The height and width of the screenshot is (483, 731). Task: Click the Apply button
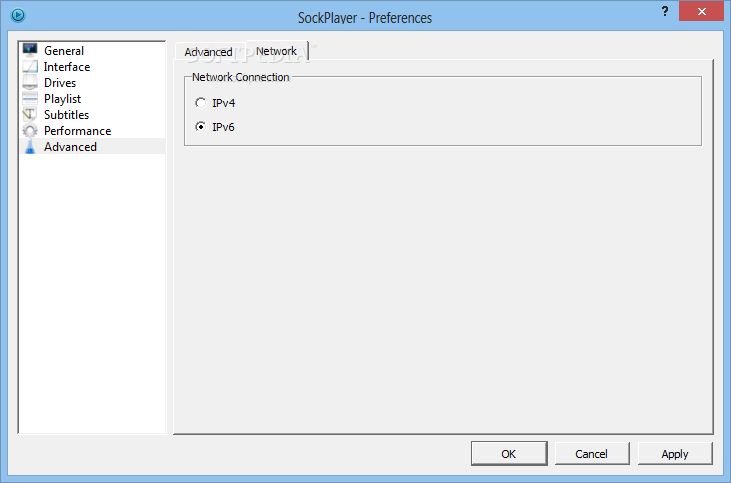pos(675,454)
